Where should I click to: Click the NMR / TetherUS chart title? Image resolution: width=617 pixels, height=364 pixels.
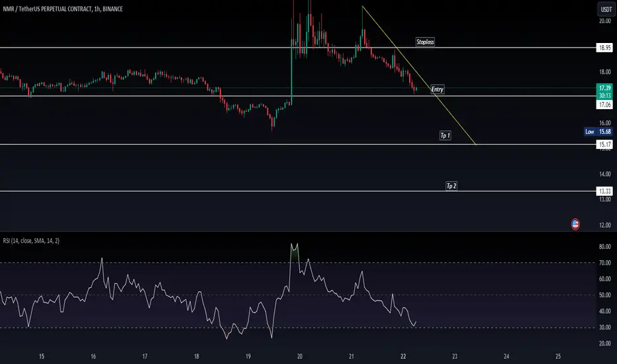click(x=63, y=9)
